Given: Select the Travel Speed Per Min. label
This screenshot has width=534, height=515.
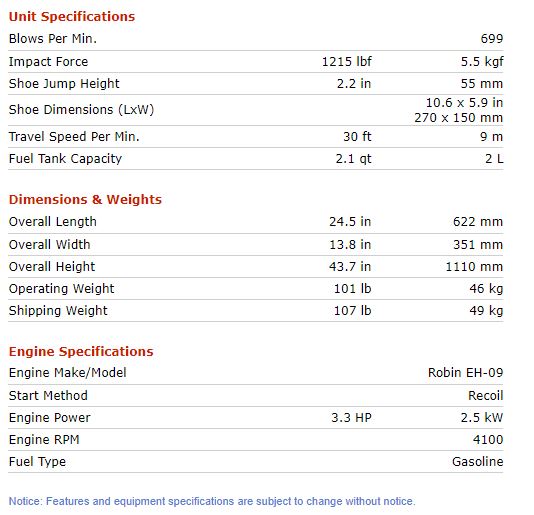Looking at the screenshot, I should (74, 137).
